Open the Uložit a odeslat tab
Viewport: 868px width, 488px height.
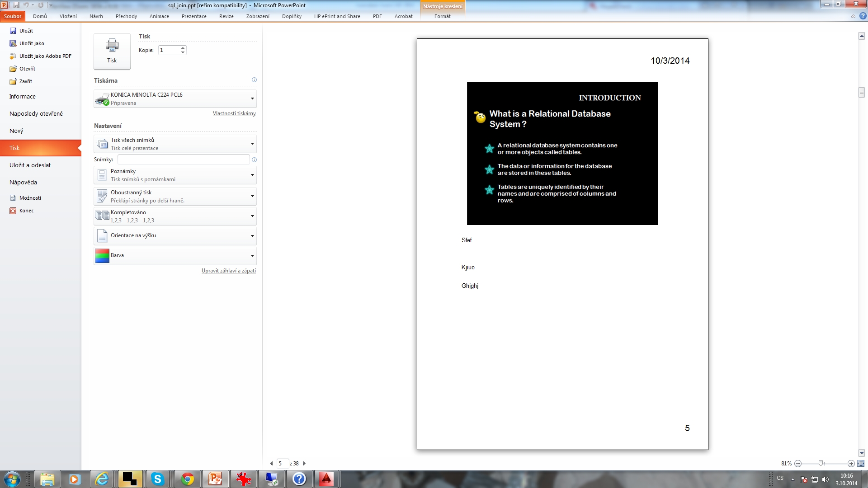(x=41, y=165)
